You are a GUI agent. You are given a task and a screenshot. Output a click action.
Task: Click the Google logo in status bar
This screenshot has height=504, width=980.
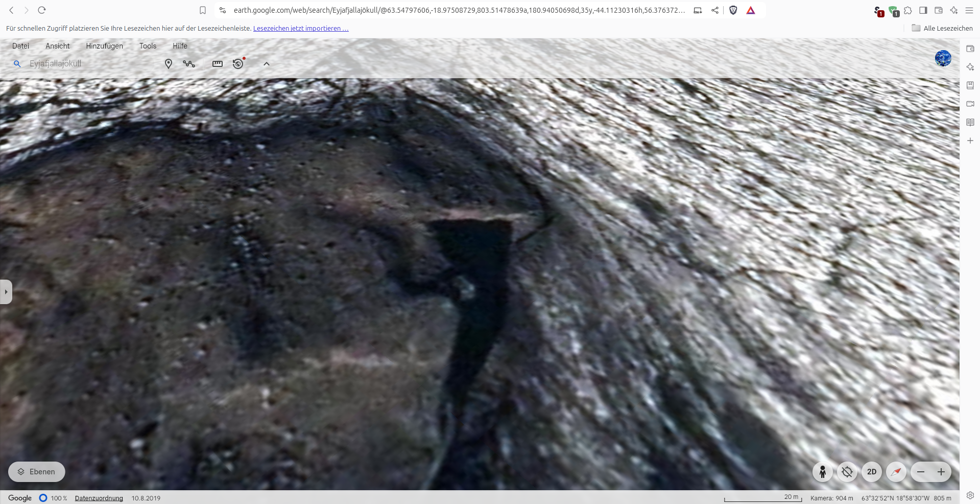point(20,498)
